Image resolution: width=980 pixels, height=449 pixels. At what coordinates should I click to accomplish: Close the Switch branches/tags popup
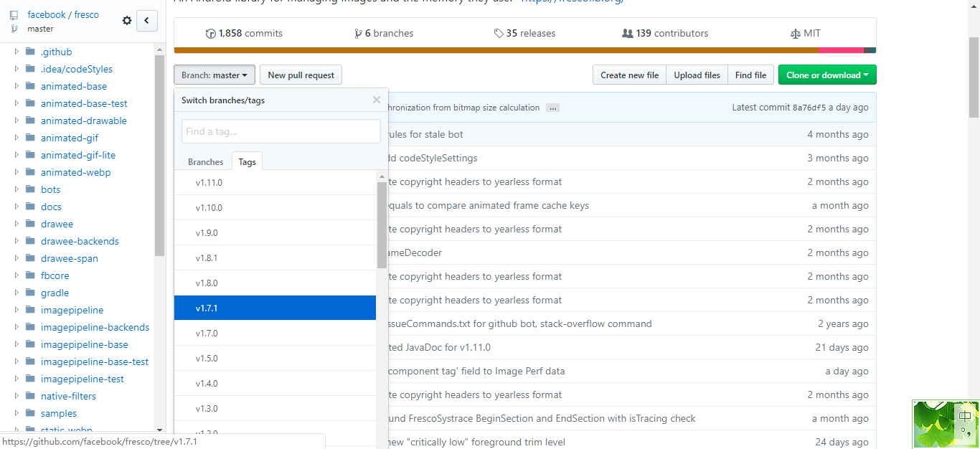[377, 100]
